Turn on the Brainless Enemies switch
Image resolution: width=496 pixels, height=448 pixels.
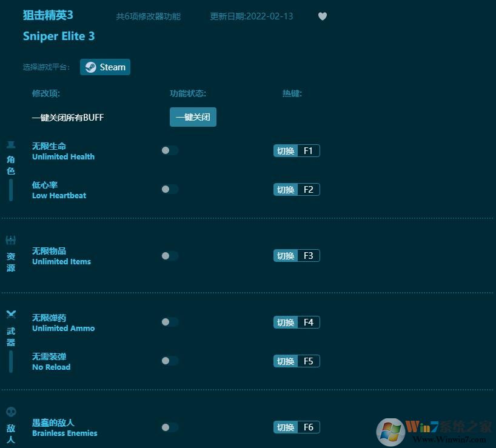(170, 427)
